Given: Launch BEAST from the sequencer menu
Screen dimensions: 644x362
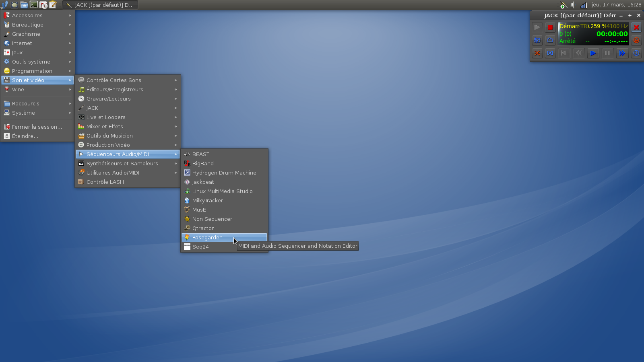Looking at the screenshot, I should tap(224, 154).
